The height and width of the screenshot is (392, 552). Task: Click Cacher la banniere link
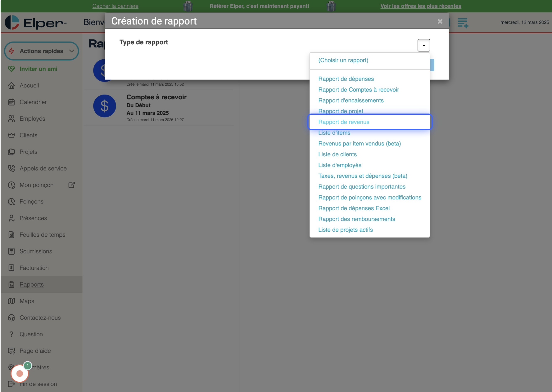(115, 6)
